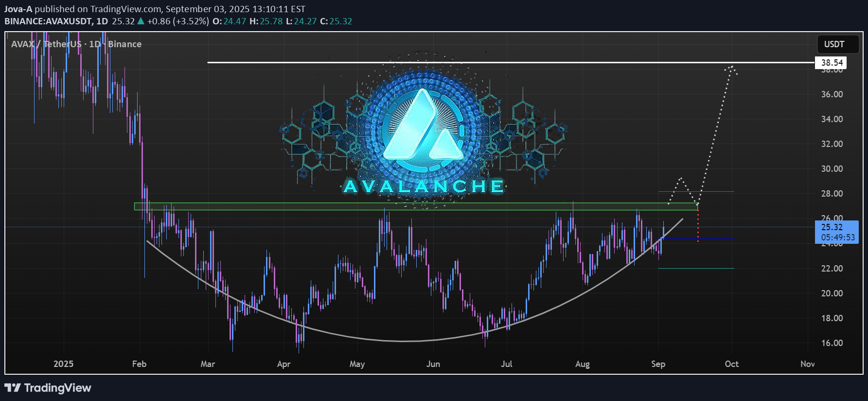Click the close value C:25.32
Screen dimensions: 868x401
336,21
